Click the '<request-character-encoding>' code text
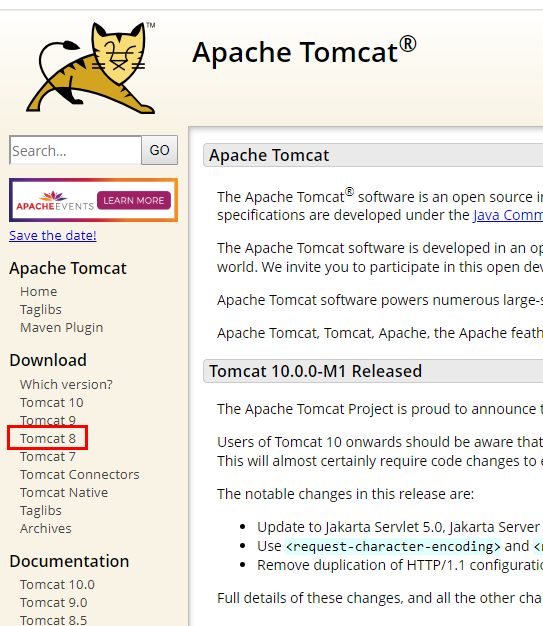Image resolution: width=543 pixels, height=626 pixels. (393, 546)
